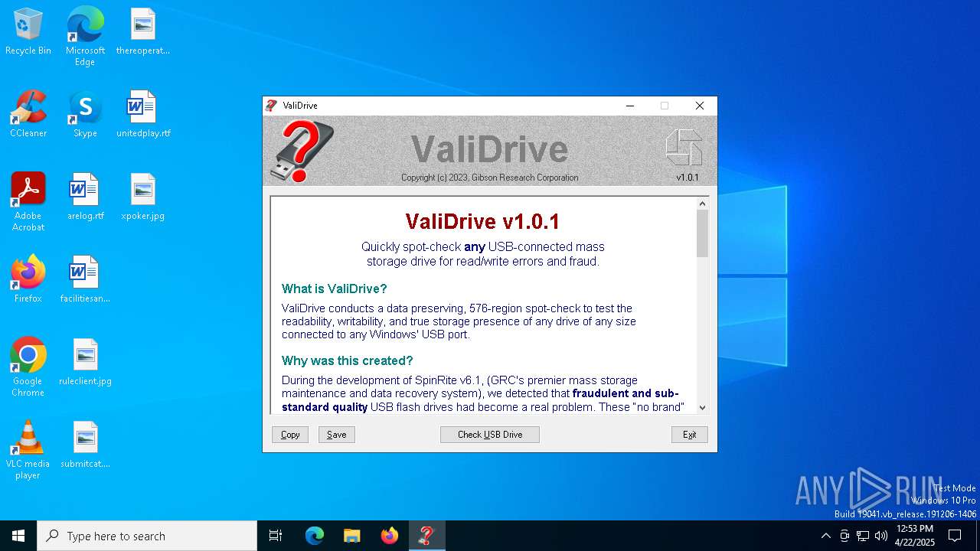This screenshot has height=551, width=980.
Task: Click the ValiDrive USB question-mark logo
Action: [x=303, y=152]
